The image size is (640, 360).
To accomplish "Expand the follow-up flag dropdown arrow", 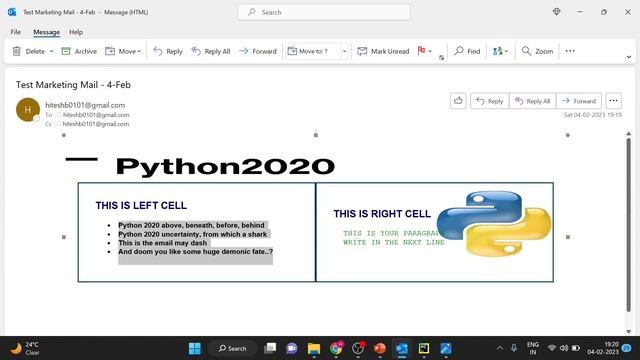I will 430,51.
